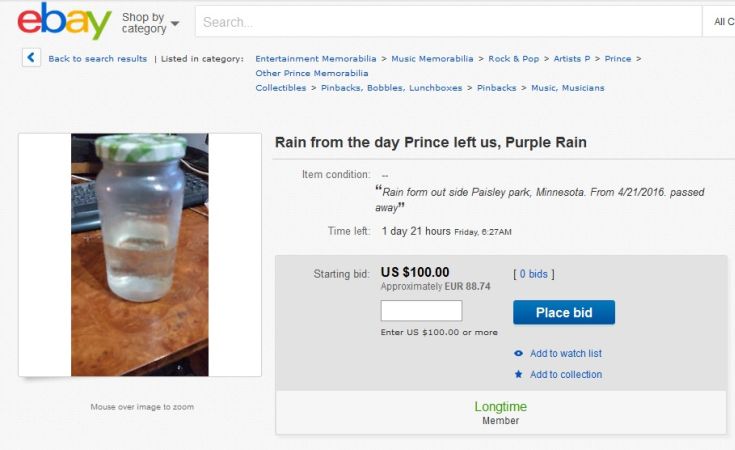Open Pinbacks, Bobbles, Lunchboxes category
Image resolution: width=735 pixels, height=450 pixels.
tap(392, 88)
